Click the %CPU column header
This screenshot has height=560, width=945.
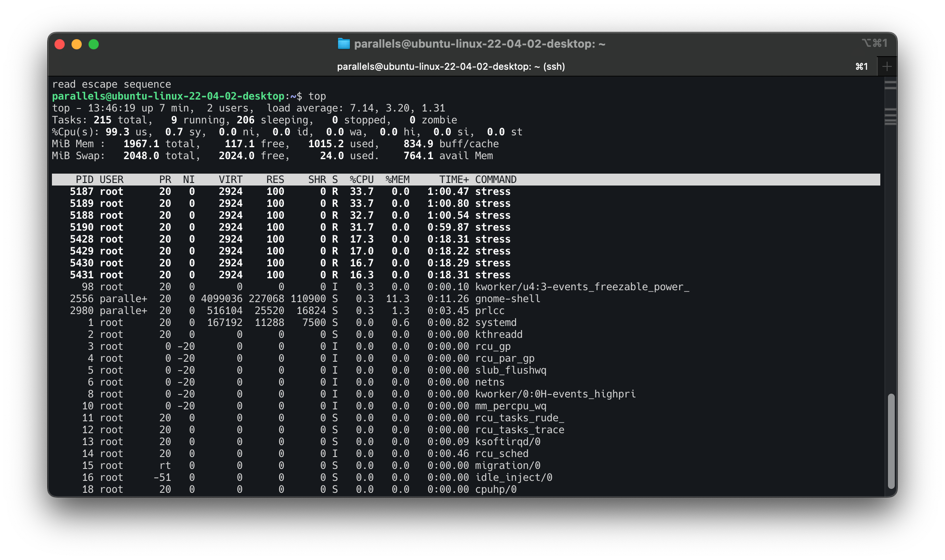click(x=362, y=180)
